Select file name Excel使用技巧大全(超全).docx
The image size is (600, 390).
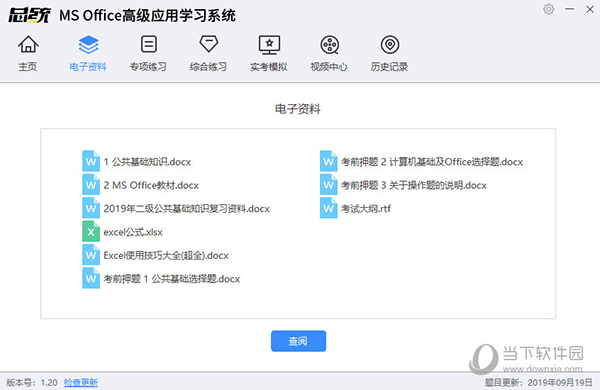click(x=166, y=255)
